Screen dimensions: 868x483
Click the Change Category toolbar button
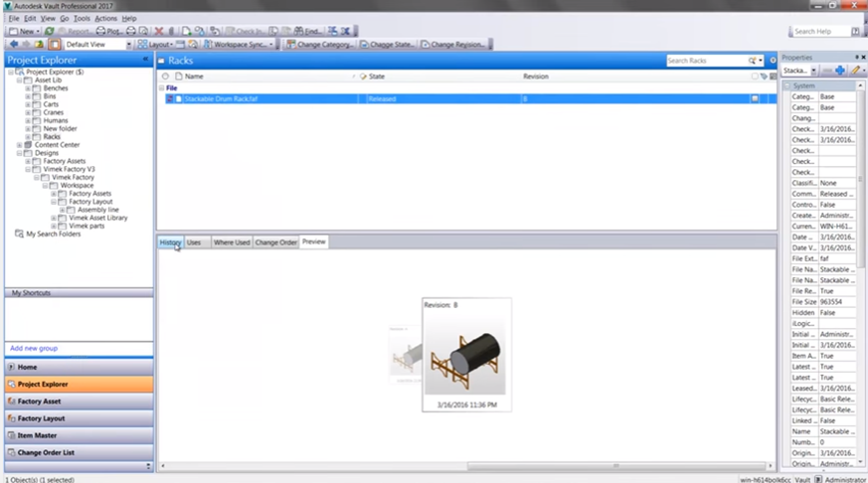click(x=319, y=45)
